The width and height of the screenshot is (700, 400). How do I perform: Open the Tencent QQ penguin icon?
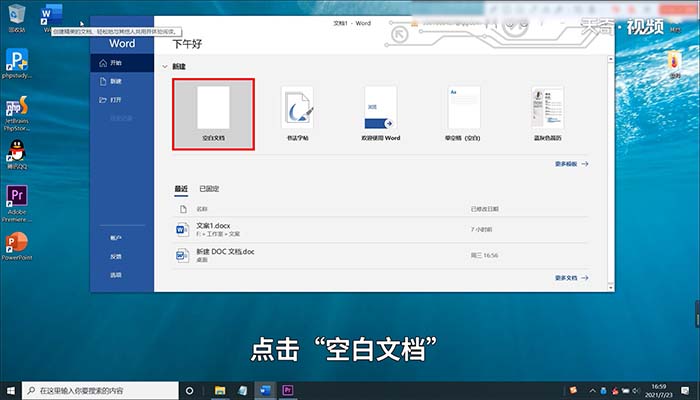click(x=17, y=154)
